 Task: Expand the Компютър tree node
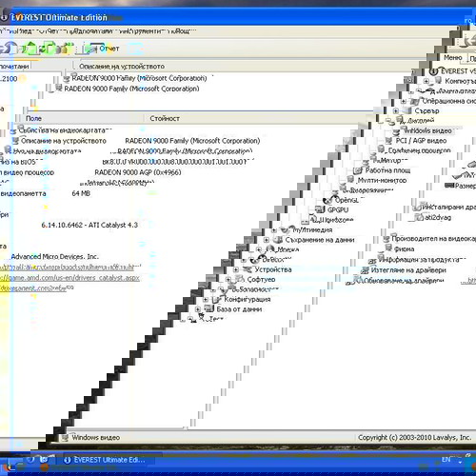(426, 81)
